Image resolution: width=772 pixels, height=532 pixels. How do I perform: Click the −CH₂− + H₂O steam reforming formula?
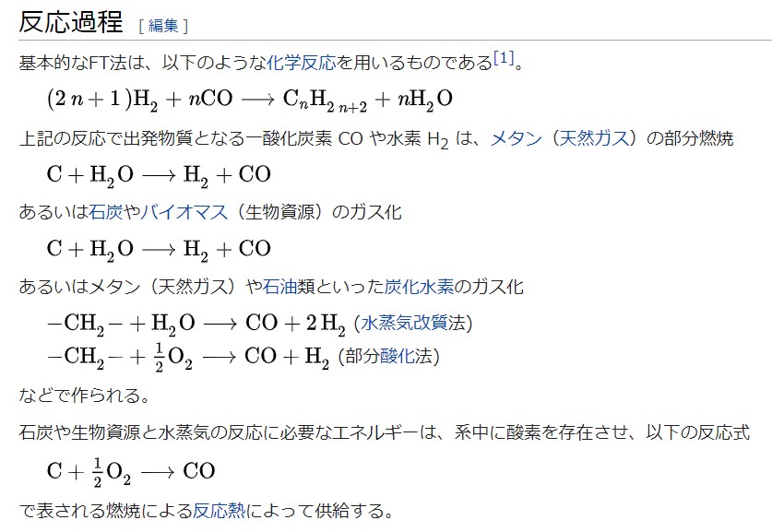(x=196, y=324)
